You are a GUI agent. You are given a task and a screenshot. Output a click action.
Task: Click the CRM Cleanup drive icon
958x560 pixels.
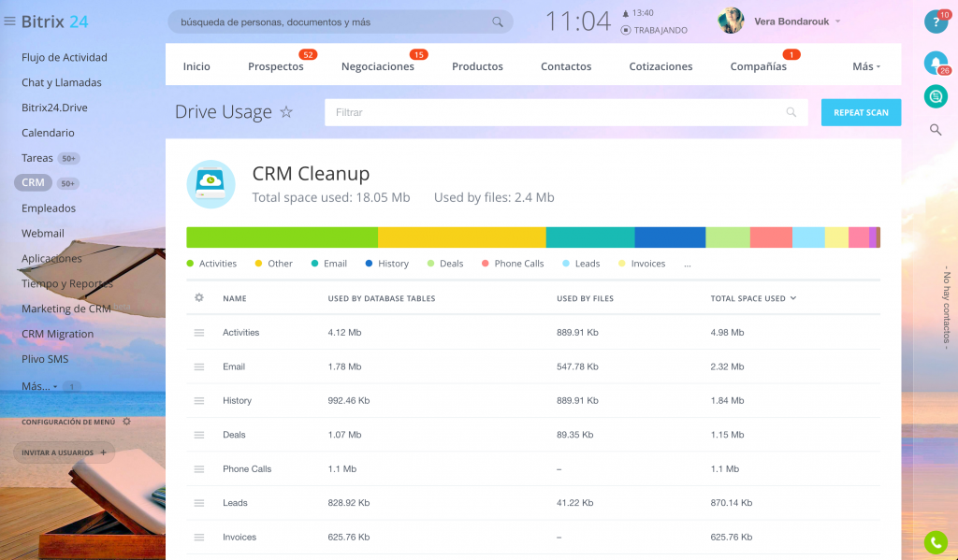pyautogui.click(x=210, y=184)
